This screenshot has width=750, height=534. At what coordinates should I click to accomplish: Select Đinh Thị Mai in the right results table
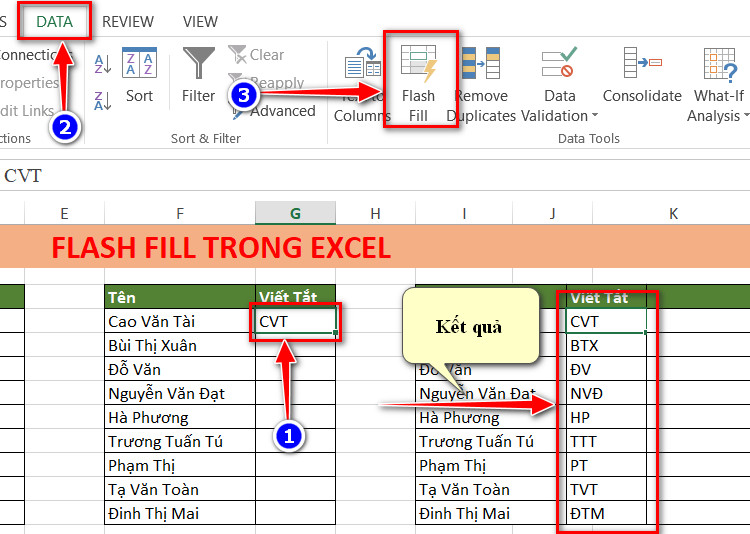tap(491, 513)
